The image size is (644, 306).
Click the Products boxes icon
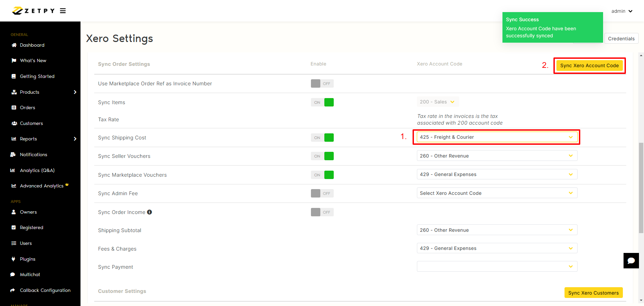14,92
